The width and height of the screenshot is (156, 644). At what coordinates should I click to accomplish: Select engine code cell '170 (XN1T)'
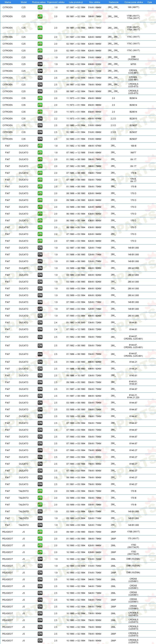click(133, 538)
